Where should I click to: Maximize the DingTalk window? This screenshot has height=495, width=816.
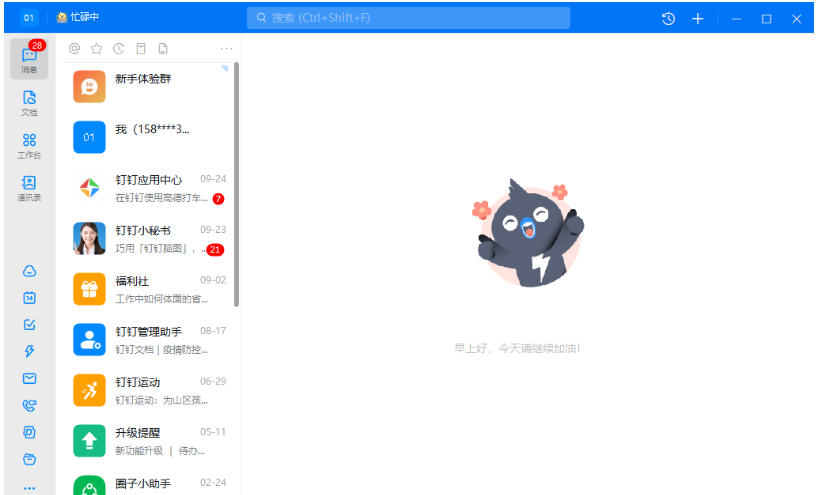(x=766, y=19)
